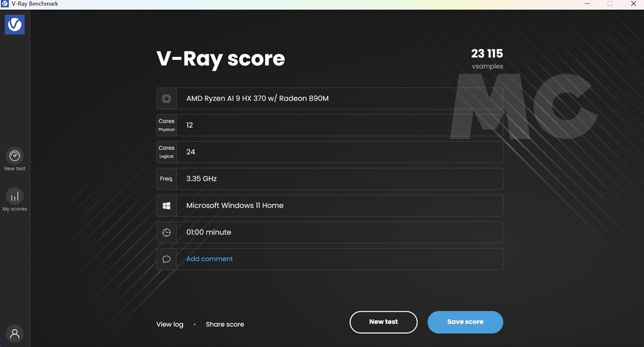Click the 23 115 vsamples score
Screen dimensions: 644x347
coord(487,55)
